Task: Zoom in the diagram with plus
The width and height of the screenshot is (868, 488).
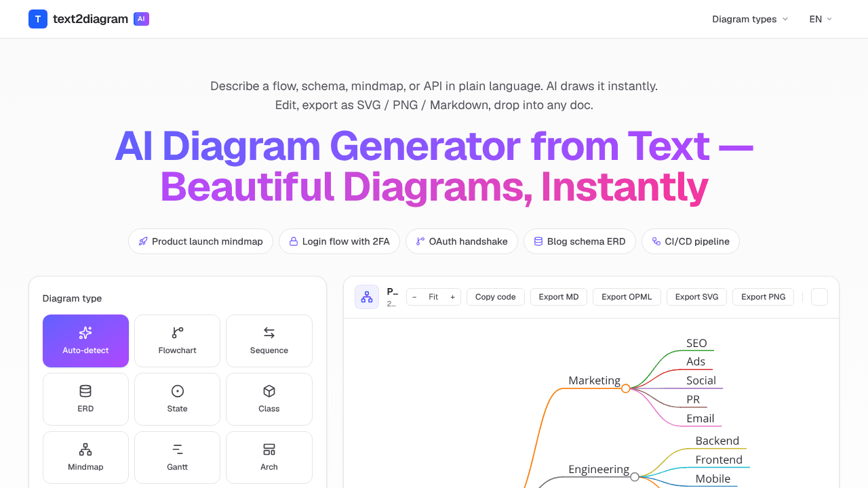Action: 452,297
